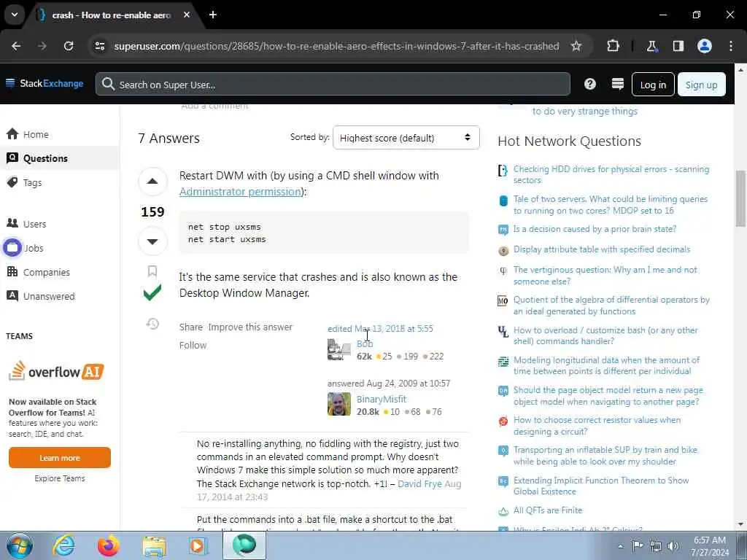Click Share under the answer
This screenshot has width=747, height=560.
point(191,327)
